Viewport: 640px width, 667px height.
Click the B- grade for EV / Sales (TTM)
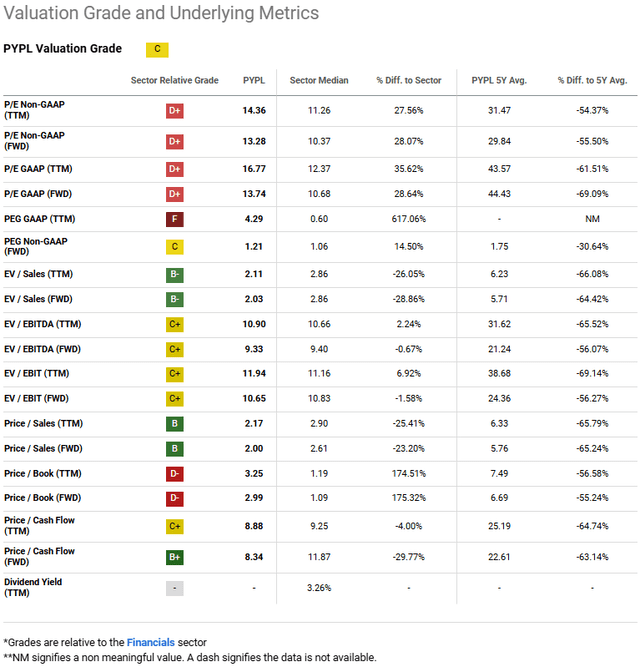click(175, 273)
